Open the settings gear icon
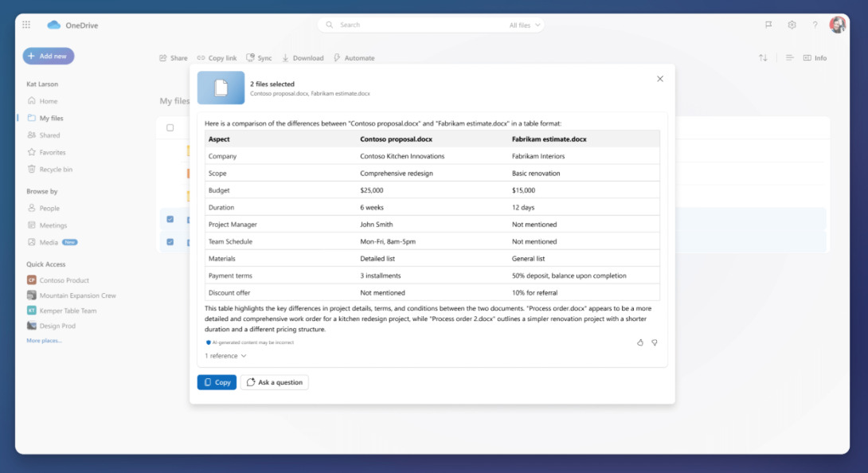868x473 pixels. click(792, 25)
